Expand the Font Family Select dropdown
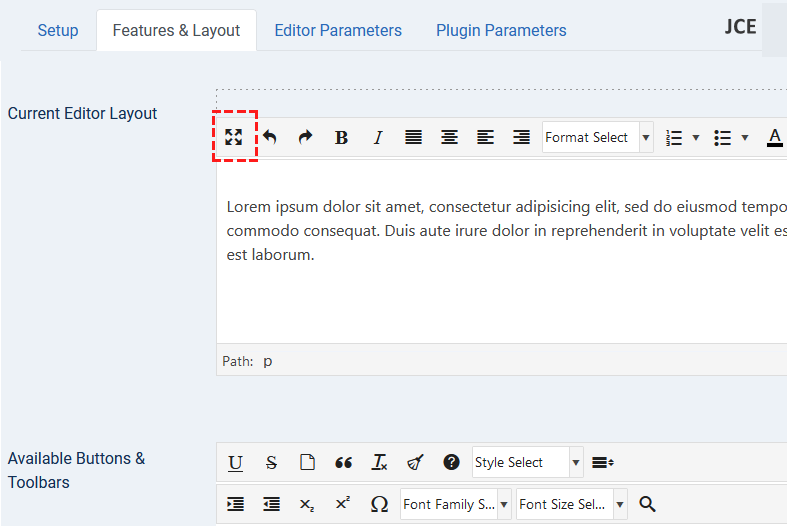The height and width of the screenshot is (526, 787). (x=455, y=504)
